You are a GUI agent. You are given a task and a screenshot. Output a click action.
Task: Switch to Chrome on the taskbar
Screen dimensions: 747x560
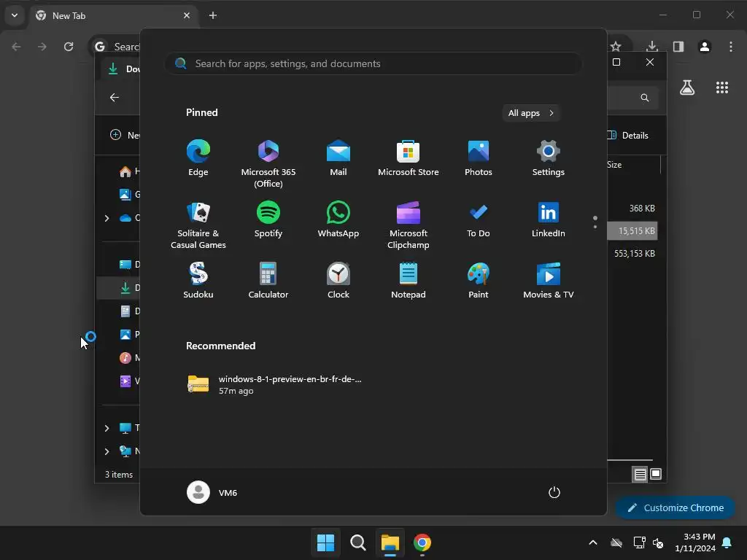(x=422, y=542)
